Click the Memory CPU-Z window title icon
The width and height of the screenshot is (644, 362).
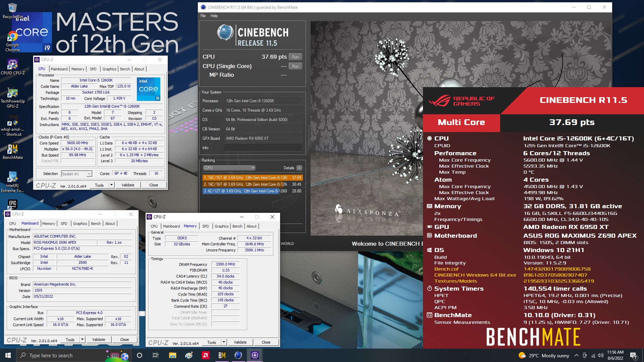coord(150,217)
